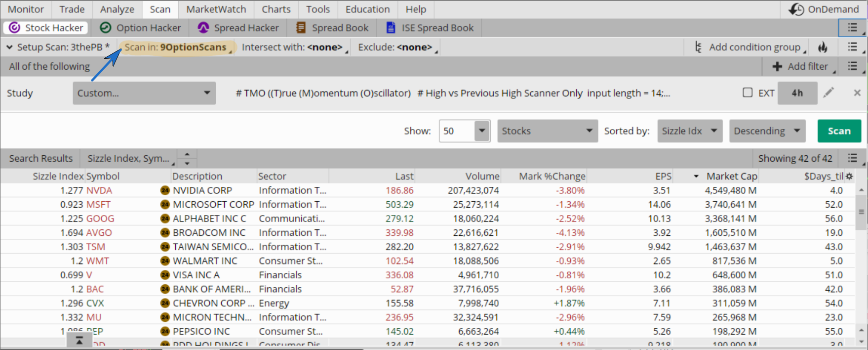Click the Show count input field
868x350 pixels.
[x=457, y=131]
